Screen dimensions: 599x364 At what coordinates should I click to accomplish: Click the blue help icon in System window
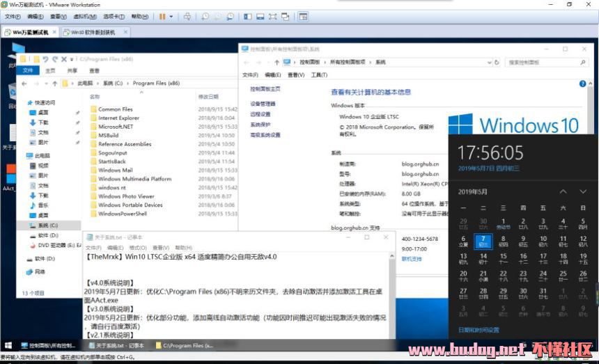pyautogui.click(x=582, y=84)
